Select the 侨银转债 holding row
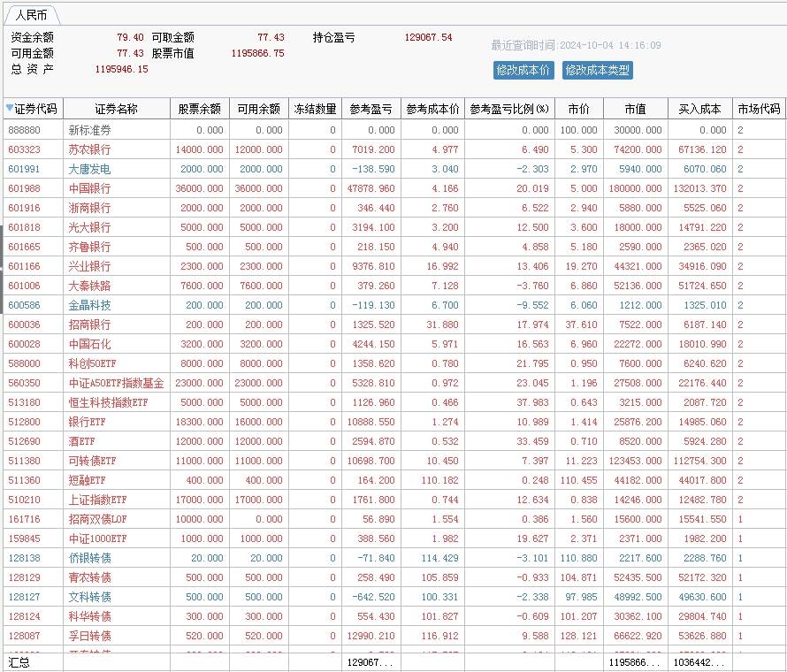This screenshot has height=672, width=787. [x=393, y=558]
